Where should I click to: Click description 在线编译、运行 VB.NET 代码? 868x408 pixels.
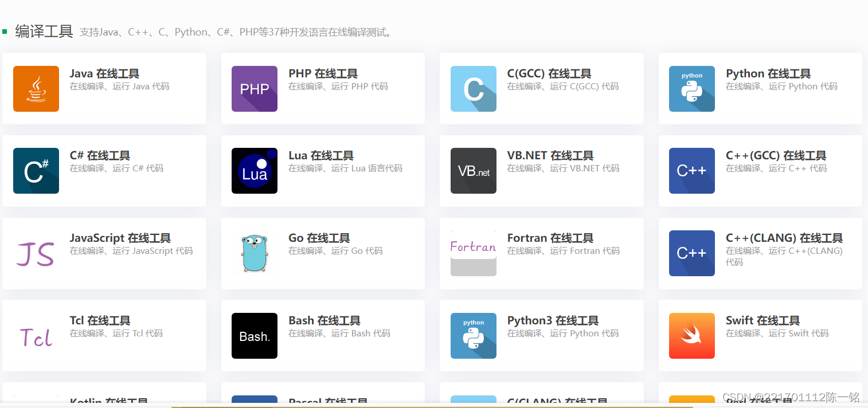(564, 168)
